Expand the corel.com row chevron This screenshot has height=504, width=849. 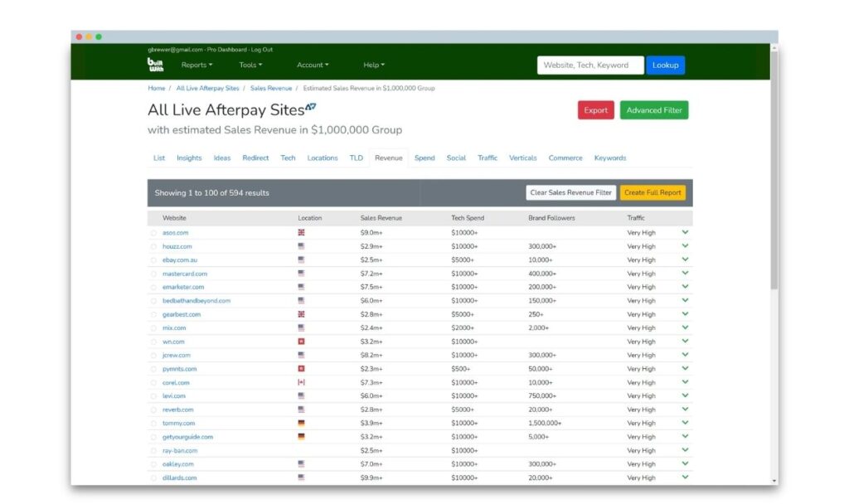pyautogui.click(x=685, y=381)
